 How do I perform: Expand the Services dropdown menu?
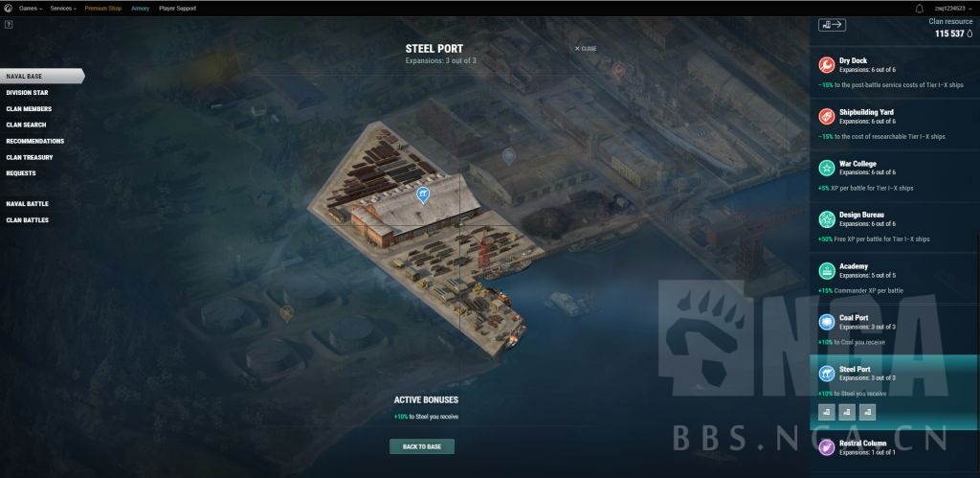point(63,9)
